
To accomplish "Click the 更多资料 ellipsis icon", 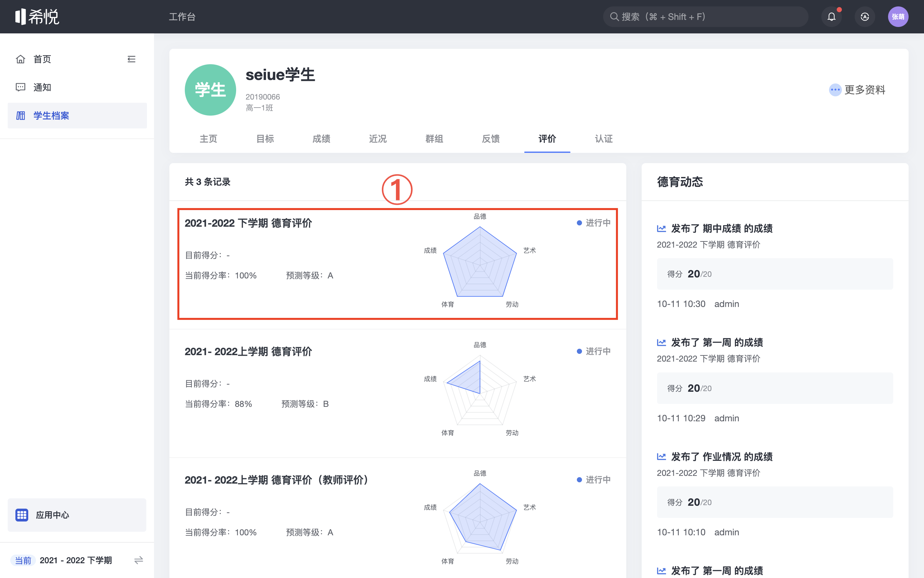I will pos(835,90).
